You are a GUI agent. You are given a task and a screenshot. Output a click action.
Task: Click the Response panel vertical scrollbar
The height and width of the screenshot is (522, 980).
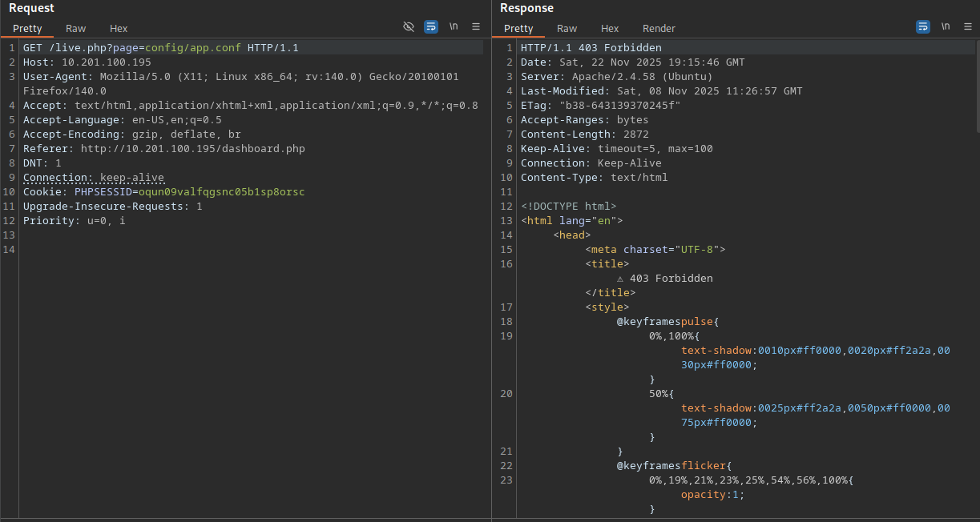(x=976, y=88)
